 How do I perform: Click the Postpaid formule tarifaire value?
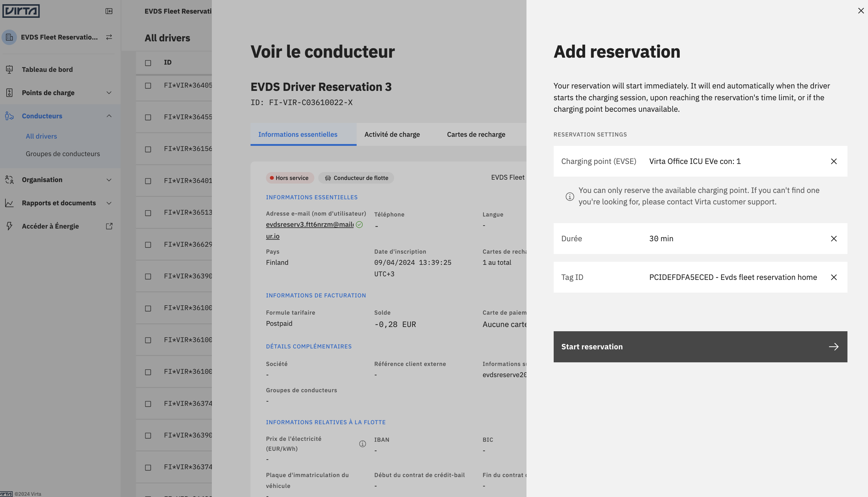tap(279, 324)
